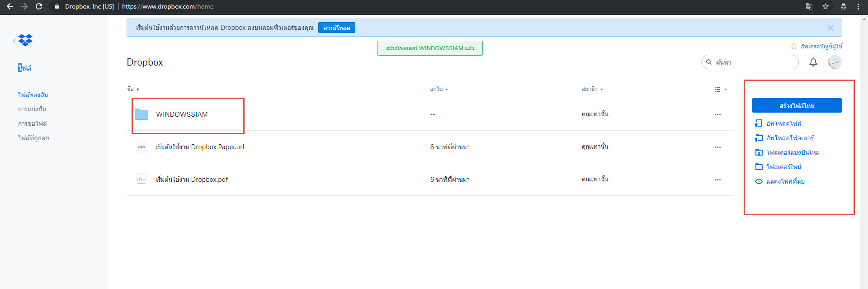Click the upload file icon
Viewport: 868px width, 289px height.
click(759, 123)
